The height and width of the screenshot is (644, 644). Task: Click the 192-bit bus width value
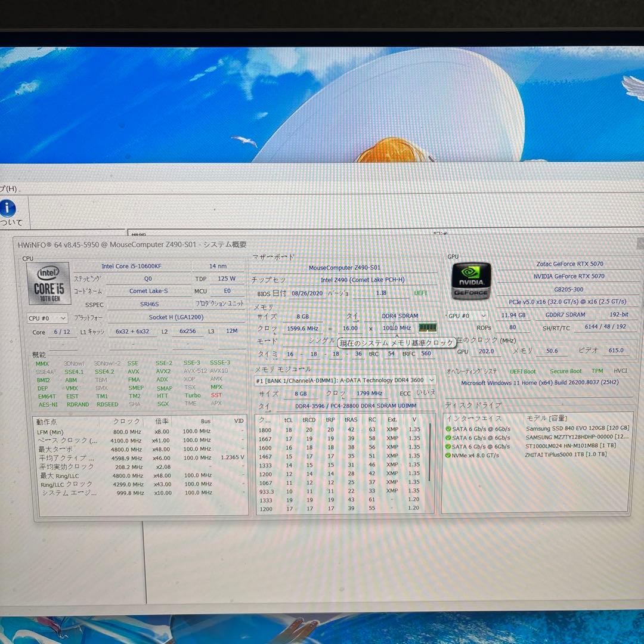pyautogui.click(x=618, y=314)
